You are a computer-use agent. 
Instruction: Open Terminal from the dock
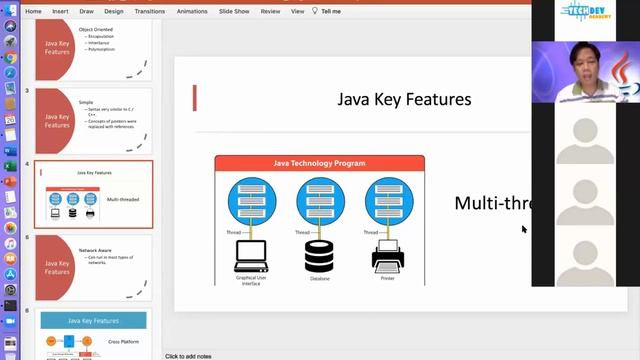(10, 305)
